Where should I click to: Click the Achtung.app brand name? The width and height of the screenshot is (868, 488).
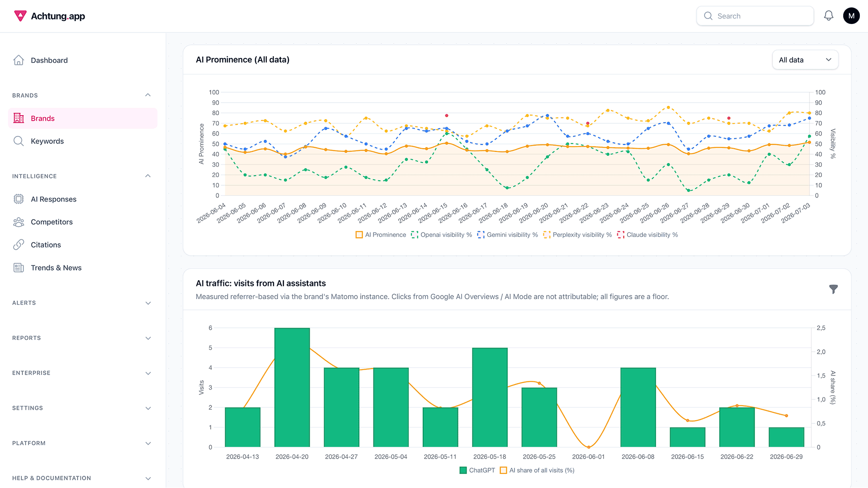[58, 16]
